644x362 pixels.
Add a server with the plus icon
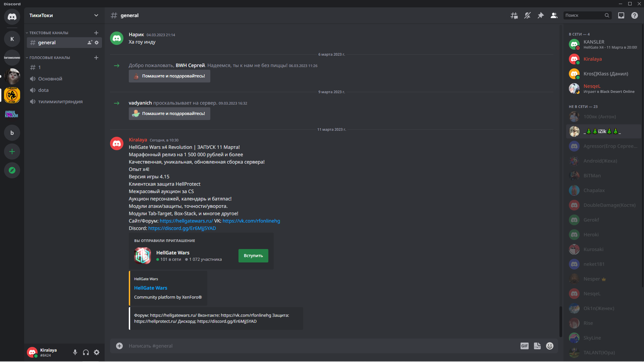[x=12, y=152]
